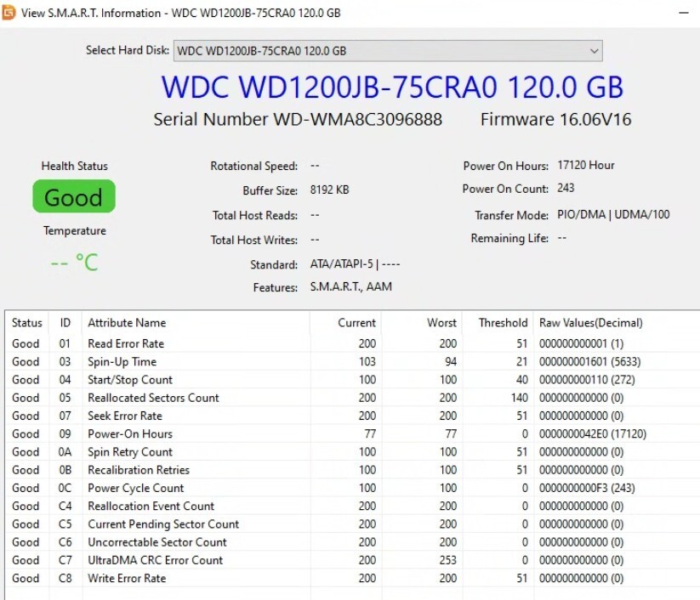Select Current Pending Sector Count row

(x=352, y=524)
